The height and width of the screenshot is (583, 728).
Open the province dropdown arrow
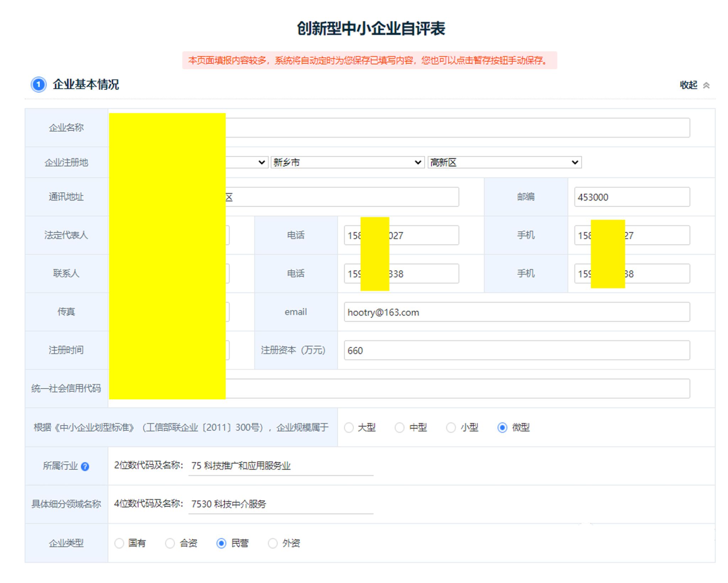262,162
